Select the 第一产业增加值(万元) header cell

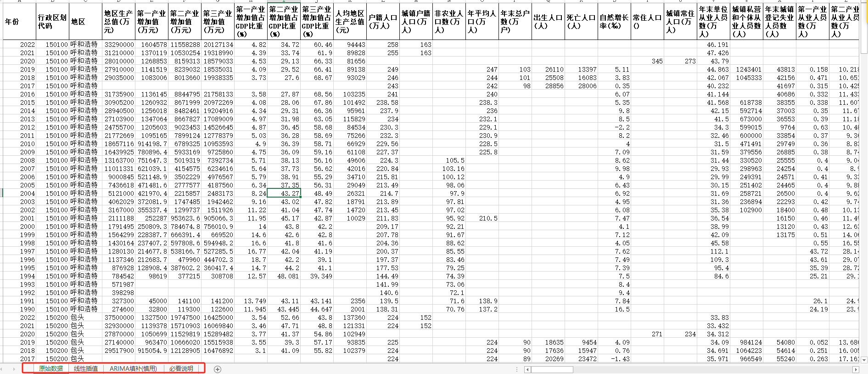click(x=151, y=22)
